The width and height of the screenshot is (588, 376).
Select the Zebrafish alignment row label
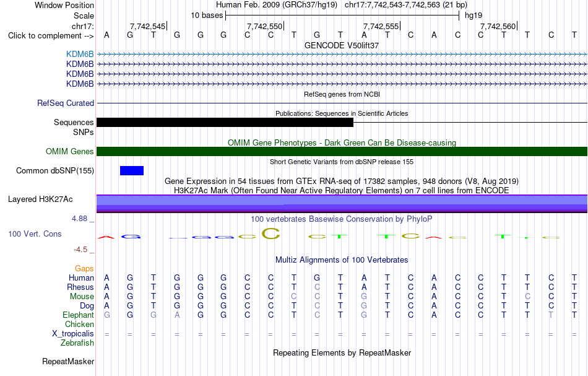click(x=77, y=343)
